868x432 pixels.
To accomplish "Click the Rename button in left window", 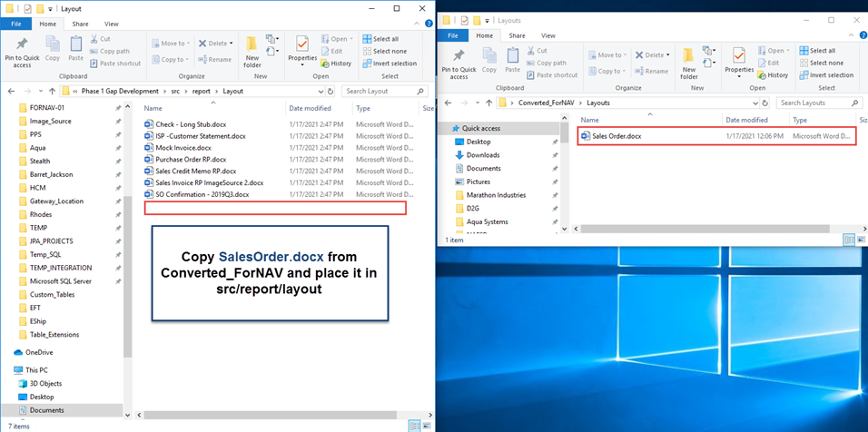I will tap(214, 60).
